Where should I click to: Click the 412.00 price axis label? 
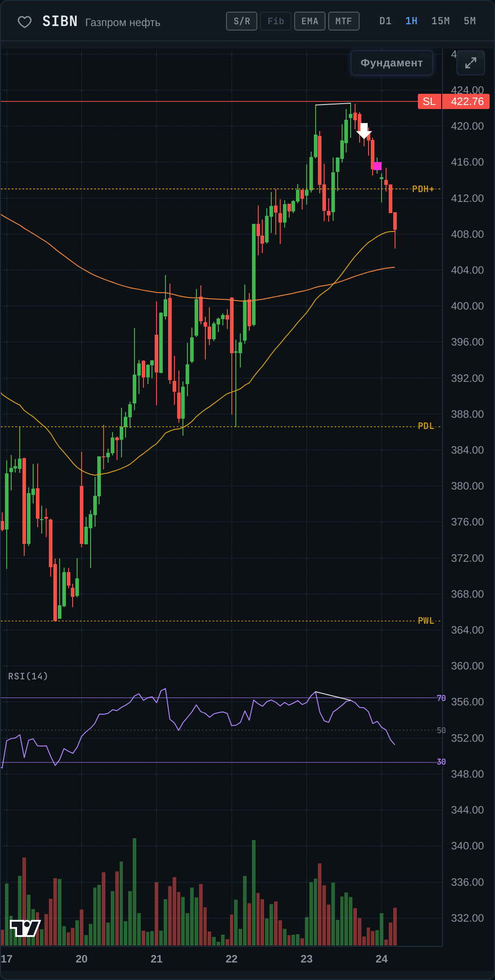(467, 198)
